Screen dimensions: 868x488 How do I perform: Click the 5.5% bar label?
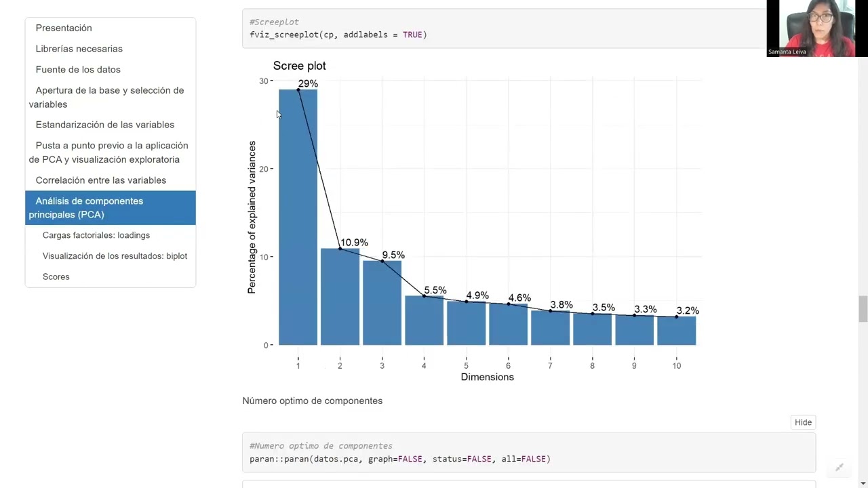click(x=435, y=290)
